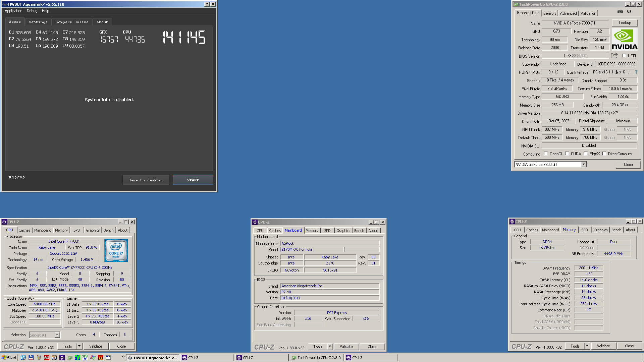Click the blue floppy disk quick launch icon
Image resolution: width=644 pixels, height=362 pixels.
click(31, 358)
